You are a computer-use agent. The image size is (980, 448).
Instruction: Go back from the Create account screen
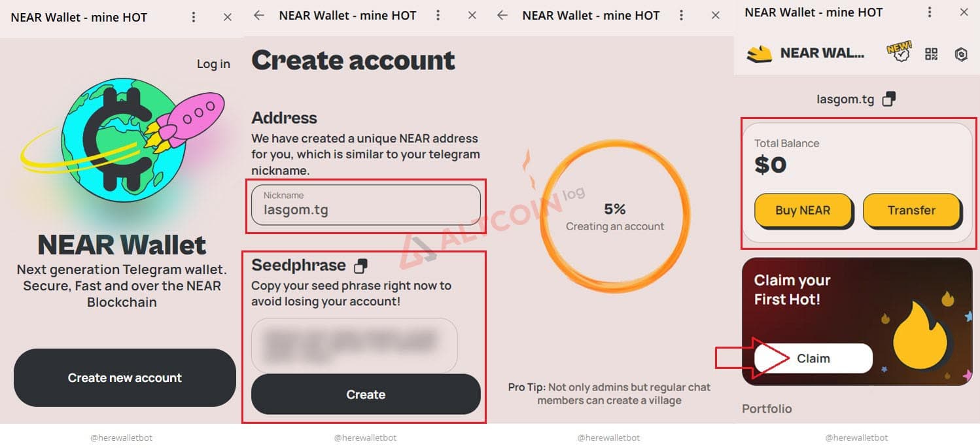(x=259, y=16)
